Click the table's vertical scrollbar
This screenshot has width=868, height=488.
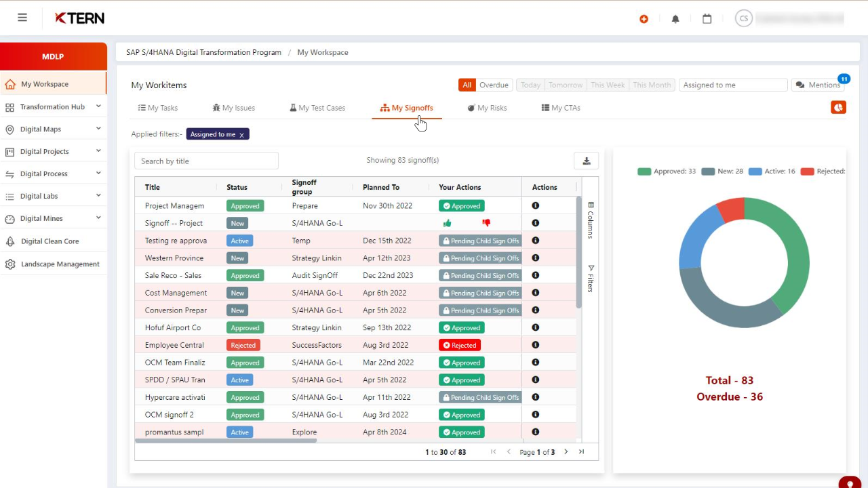point(578,252)
